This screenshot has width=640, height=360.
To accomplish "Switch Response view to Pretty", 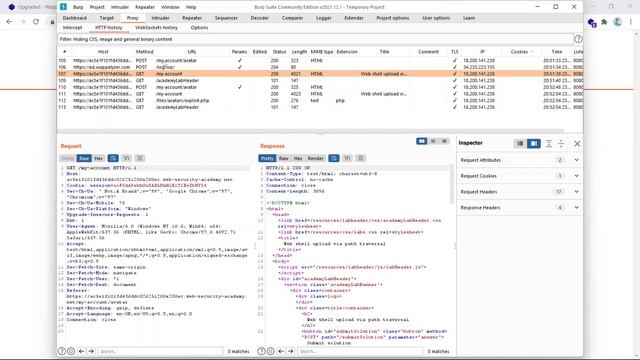I will click(267, 158).
